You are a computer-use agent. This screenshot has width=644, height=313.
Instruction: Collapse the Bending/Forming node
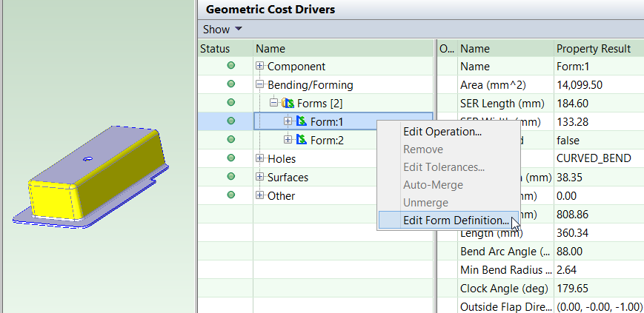coord(260,85)
